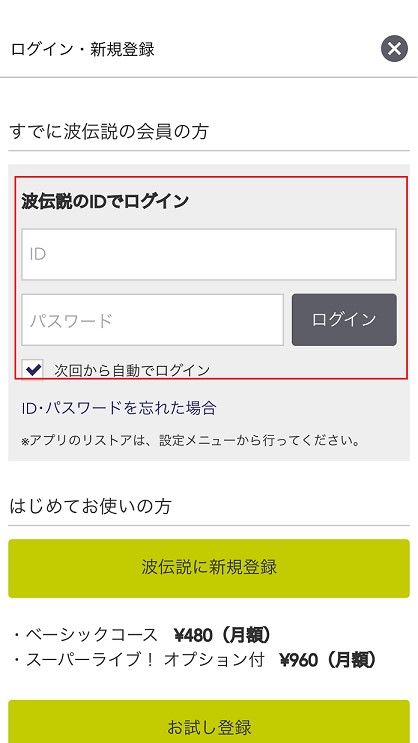Viewport: 418px width, 743px height.
Task: Click into the パスワード field
Action: pos(153,320)
